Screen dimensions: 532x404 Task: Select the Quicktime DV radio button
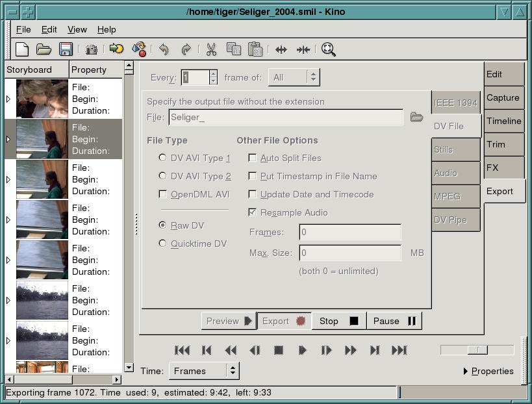tap(162, 244)
